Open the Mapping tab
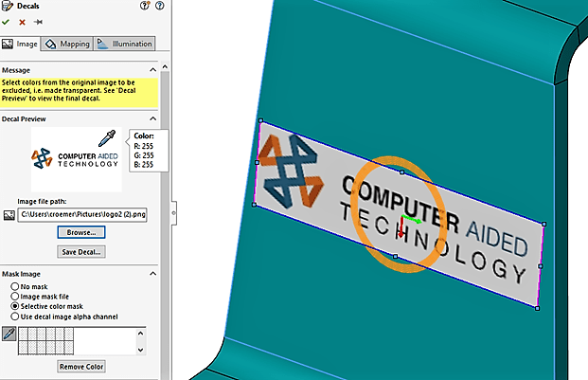Viewport: 588px width, 380px height. [x=66, y=44]
